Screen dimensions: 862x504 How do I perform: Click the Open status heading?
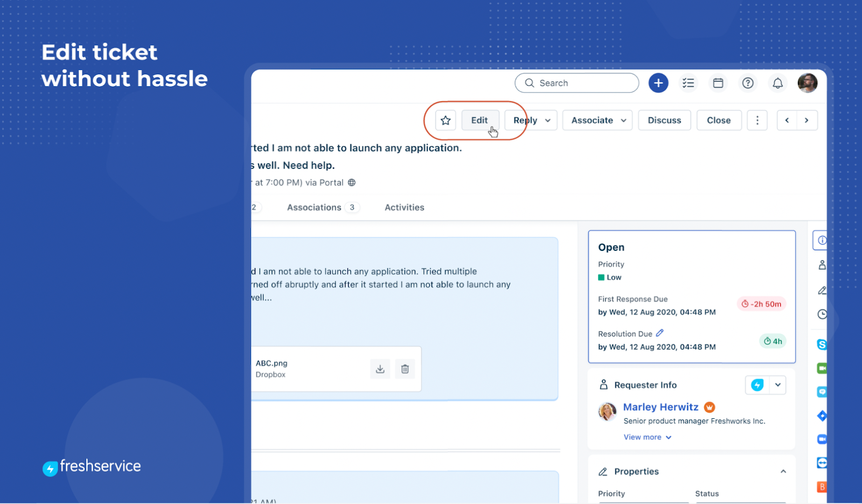611,247
